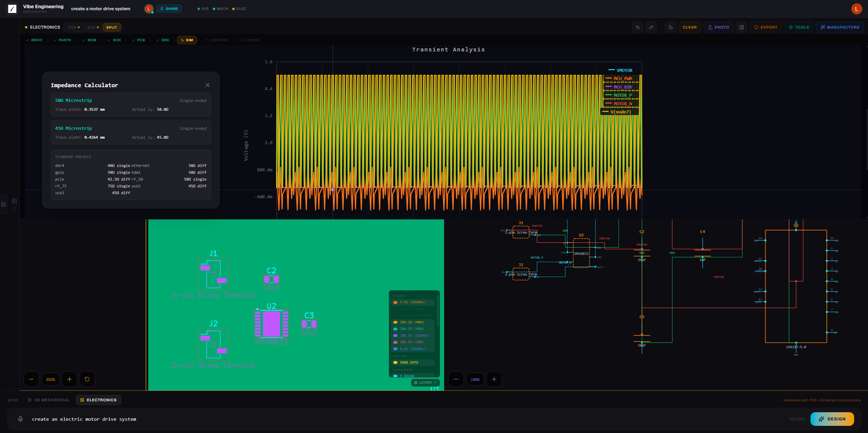The height and width of the screenshot is (433, 868).
Task: Go to the SCH workflow step
Action: tap(114, 40)
